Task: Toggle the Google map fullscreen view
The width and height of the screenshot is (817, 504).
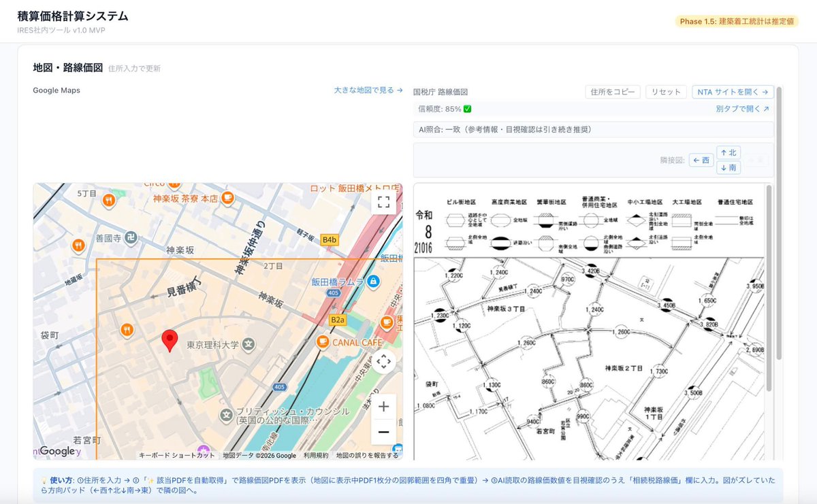Action: [383, 201]
